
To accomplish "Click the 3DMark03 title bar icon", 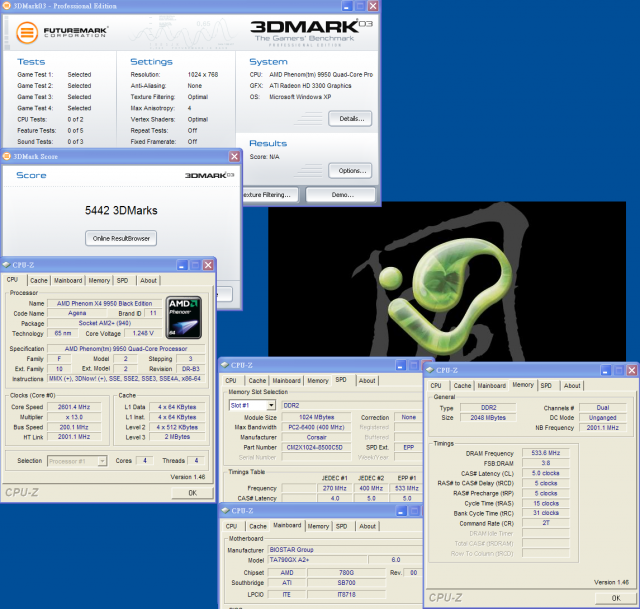I will (x=7, y=6).
